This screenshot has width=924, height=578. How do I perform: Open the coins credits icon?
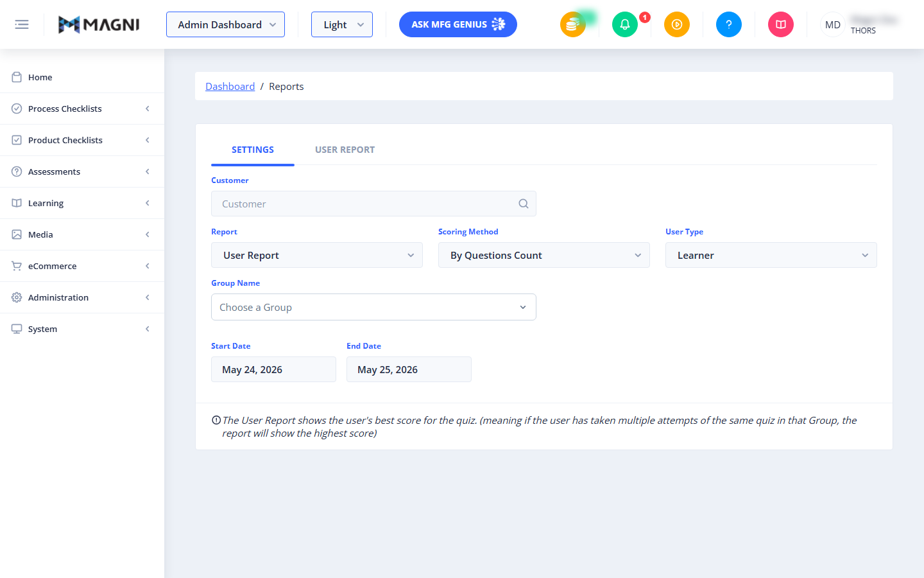tap(573, 24)
